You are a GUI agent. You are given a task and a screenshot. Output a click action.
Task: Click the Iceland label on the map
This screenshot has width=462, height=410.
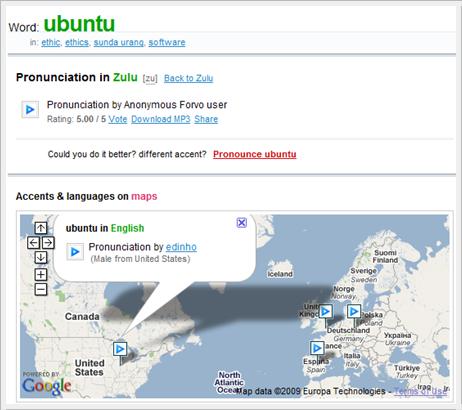click(280, 274)
